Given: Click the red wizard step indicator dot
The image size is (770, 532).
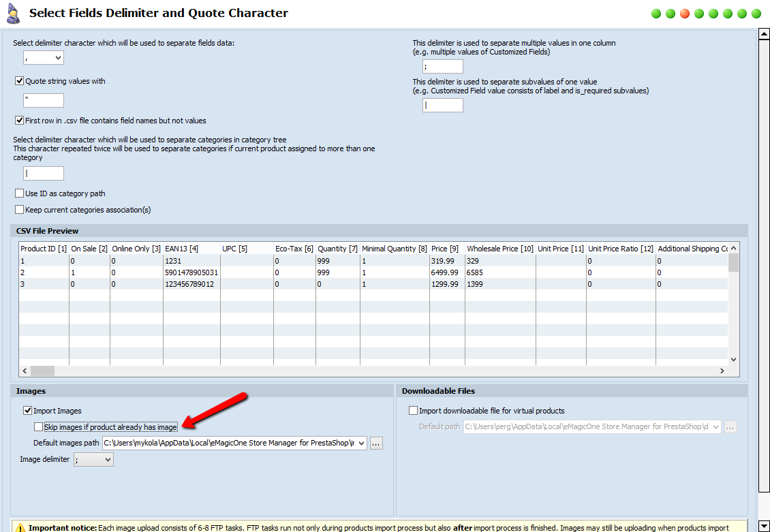Looking at the screenshot, I should 685,14.
